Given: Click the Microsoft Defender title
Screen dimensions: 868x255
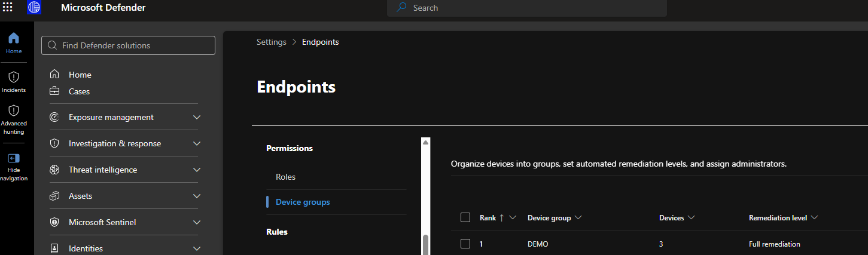Looking at the screenshot, I should pyautogui.click(x=103, y=8).
